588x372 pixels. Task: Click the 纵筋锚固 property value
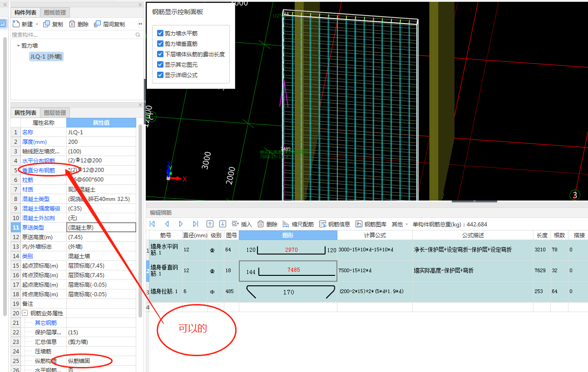pyautogui.click(x=101, y=361)
